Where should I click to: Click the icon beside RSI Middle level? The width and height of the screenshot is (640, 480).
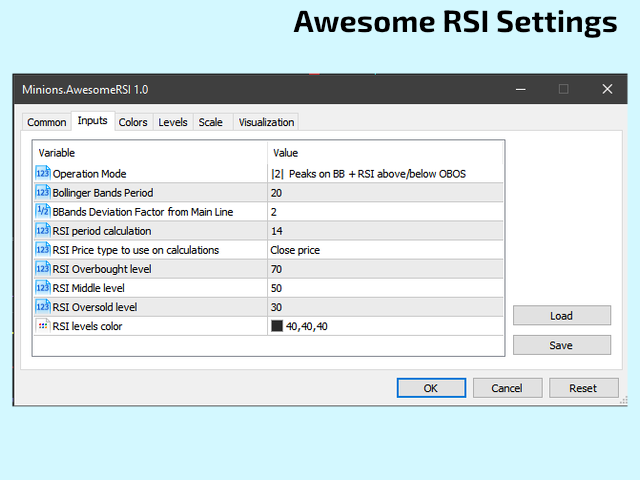[42, 287]
